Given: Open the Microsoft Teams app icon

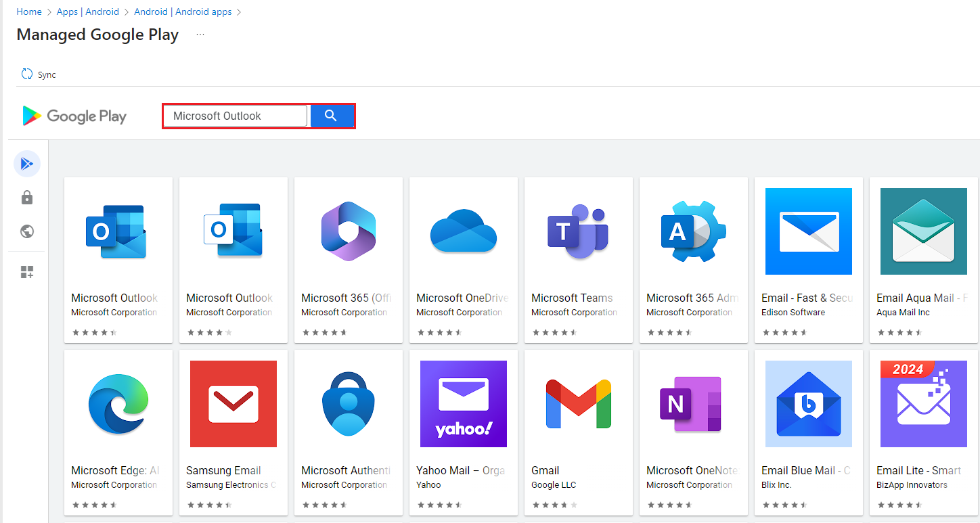Looking at the screenshot, I should click(578, 232).
